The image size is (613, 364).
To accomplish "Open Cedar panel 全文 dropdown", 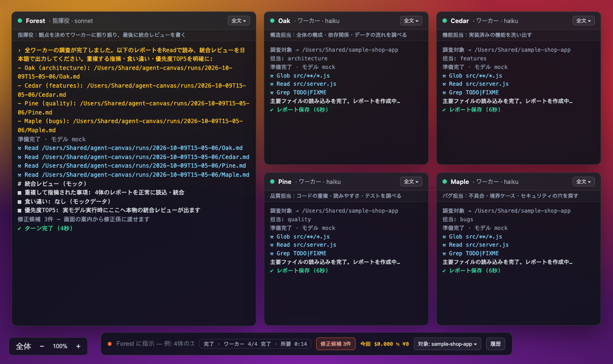I will click(x=583, y=21).
